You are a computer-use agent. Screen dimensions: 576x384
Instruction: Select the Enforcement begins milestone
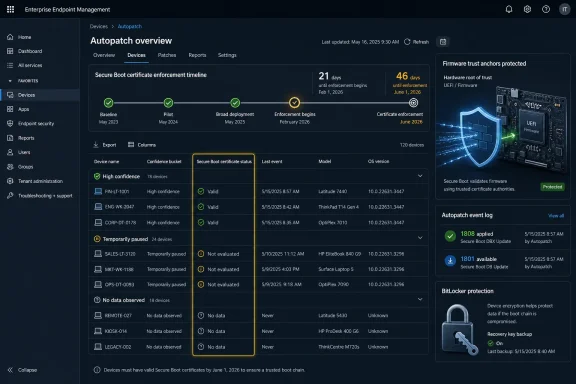294,103
